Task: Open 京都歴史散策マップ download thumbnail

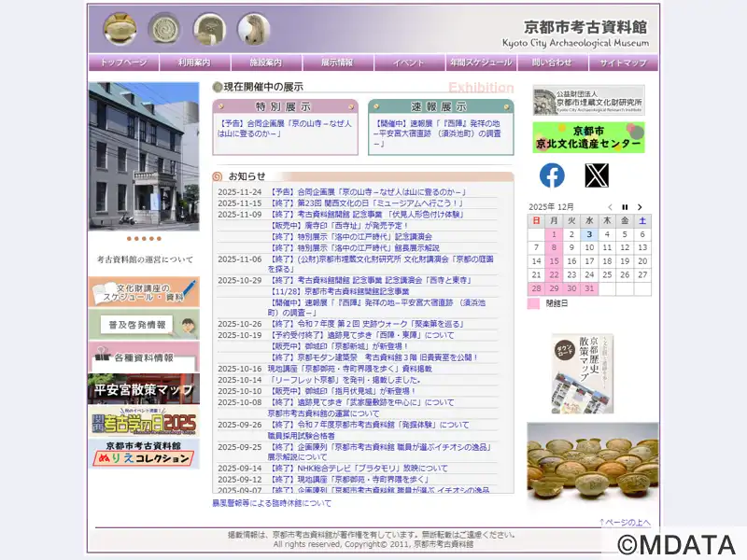Action: 582,374
